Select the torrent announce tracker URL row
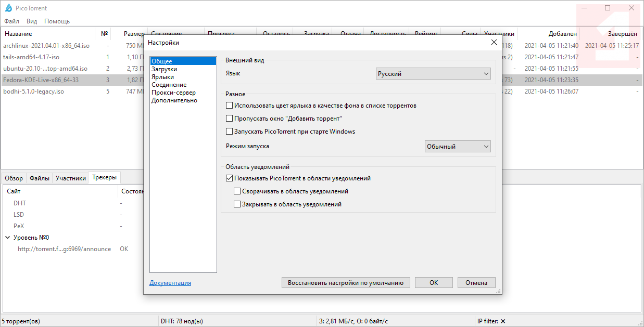 pos(65,249)
